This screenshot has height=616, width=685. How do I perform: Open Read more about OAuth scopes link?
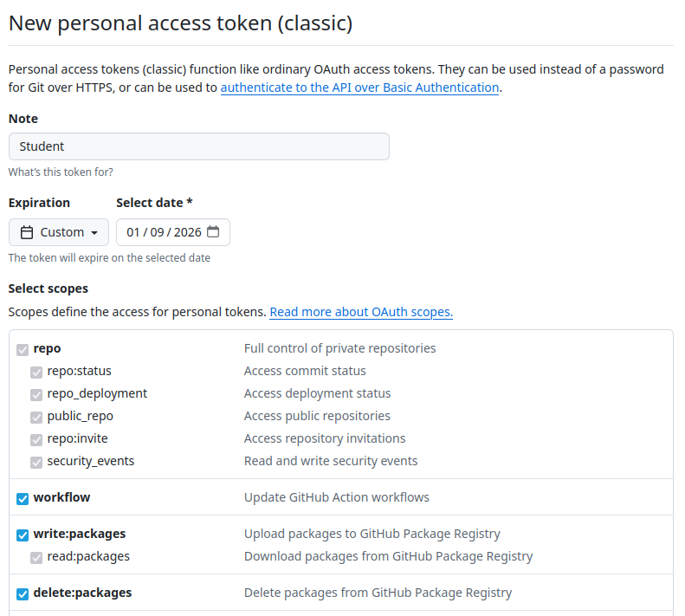(x=361, y=312)
